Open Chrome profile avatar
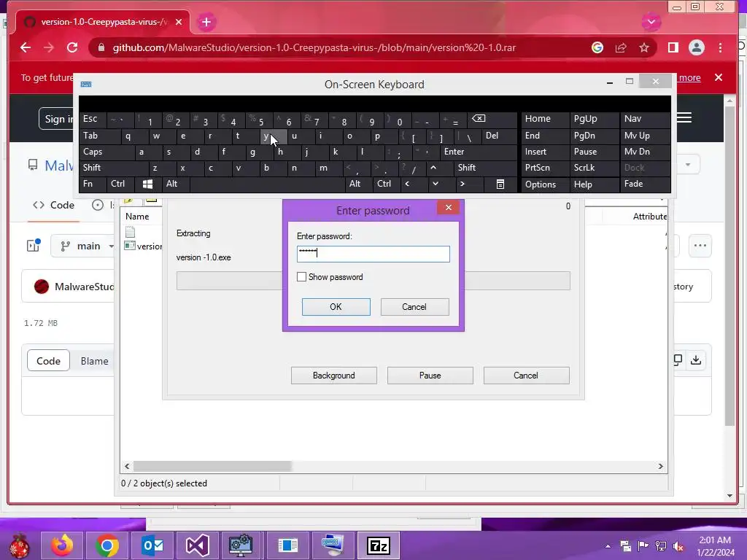 coord(697,47)
